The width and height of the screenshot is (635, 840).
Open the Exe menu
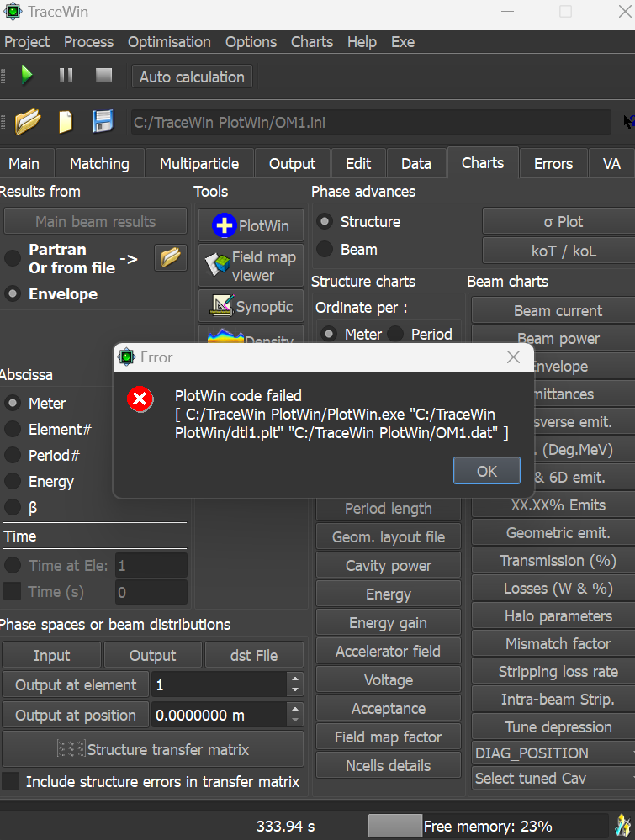(403, 42)
